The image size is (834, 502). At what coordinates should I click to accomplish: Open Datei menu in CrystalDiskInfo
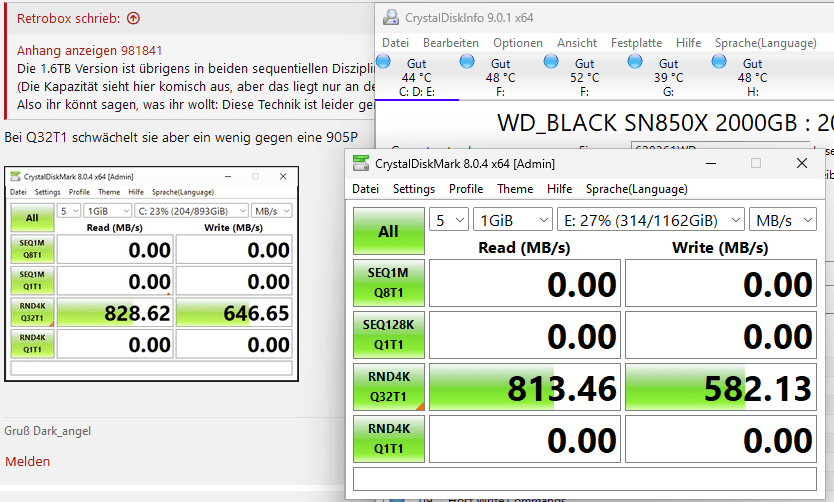pos(395,43)
